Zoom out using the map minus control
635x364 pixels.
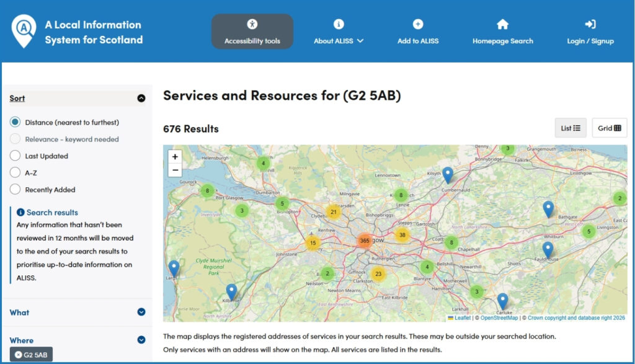pyautogui.click(x=177, y=170)
